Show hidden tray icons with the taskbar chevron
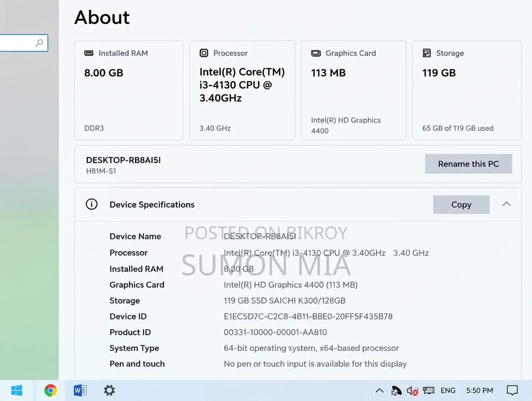This screenshot has height=401, width=532. [380, 391]
